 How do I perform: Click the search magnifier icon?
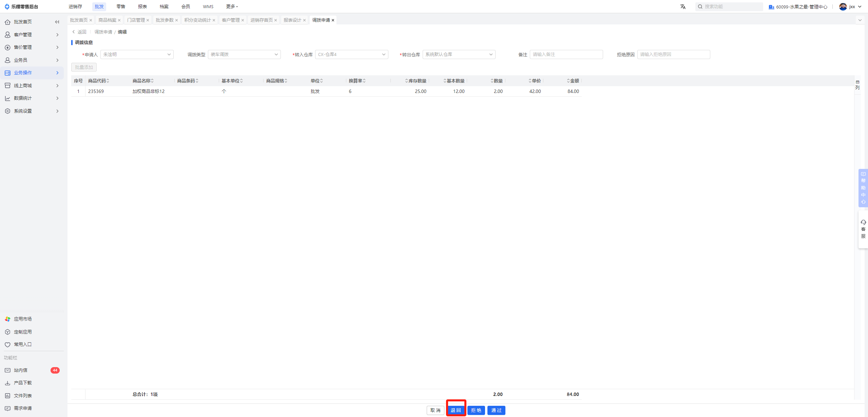(x=700, y=6)
